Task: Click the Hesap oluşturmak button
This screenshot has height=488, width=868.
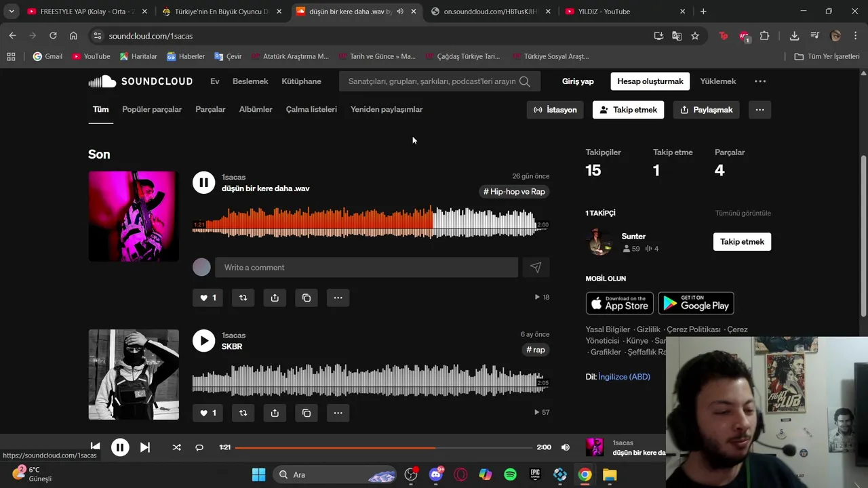Action: click(x=650, y=81)
